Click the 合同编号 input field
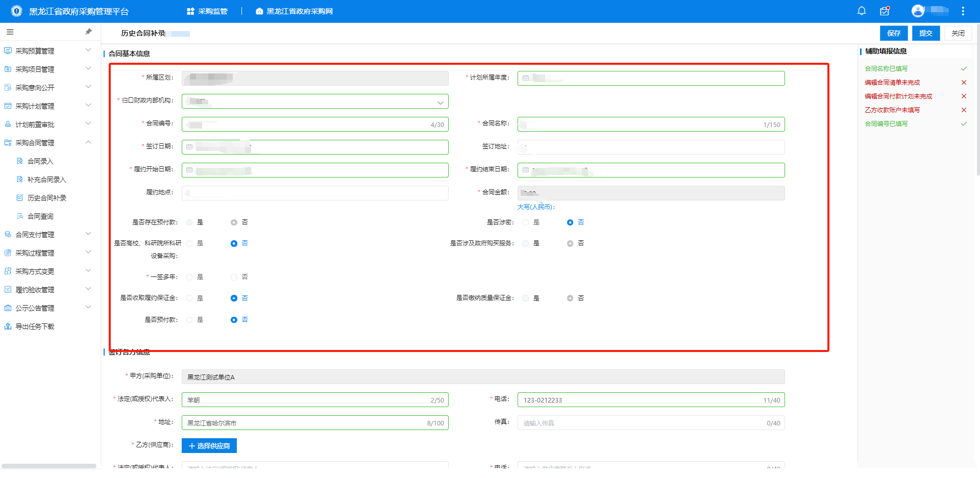This screenshot has width=980, height=478. tap(315, 124)
